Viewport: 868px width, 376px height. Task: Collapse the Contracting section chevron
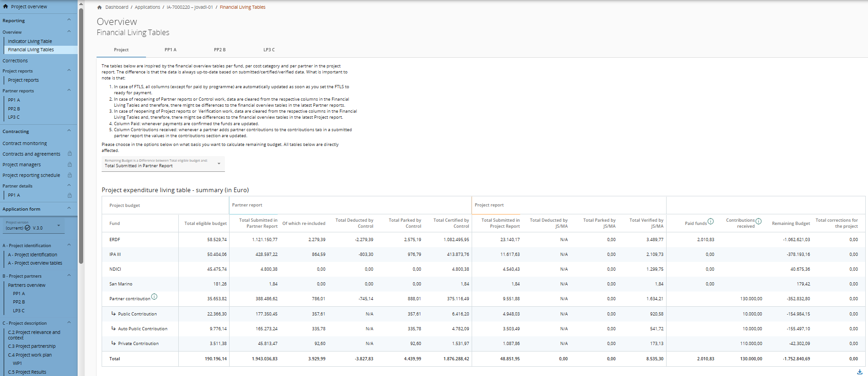point(69,131)
